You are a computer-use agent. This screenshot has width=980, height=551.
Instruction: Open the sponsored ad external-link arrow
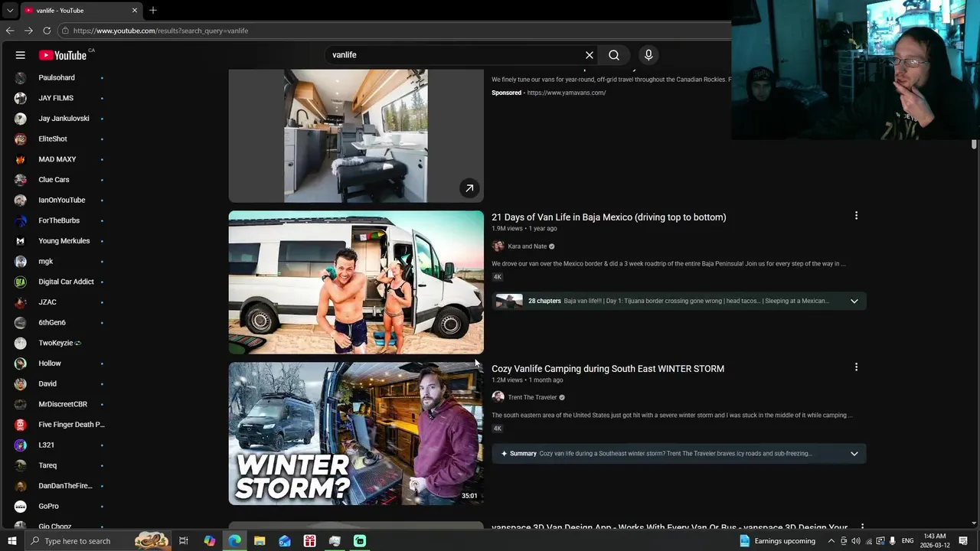tap(469, 188)
